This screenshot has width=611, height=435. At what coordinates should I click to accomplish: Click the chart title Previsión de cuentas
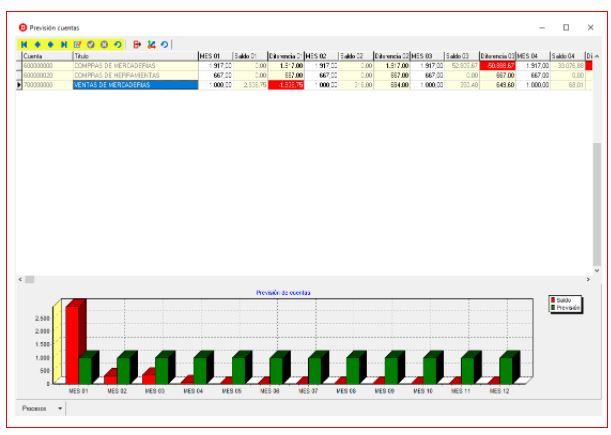[x=283, y=293]
